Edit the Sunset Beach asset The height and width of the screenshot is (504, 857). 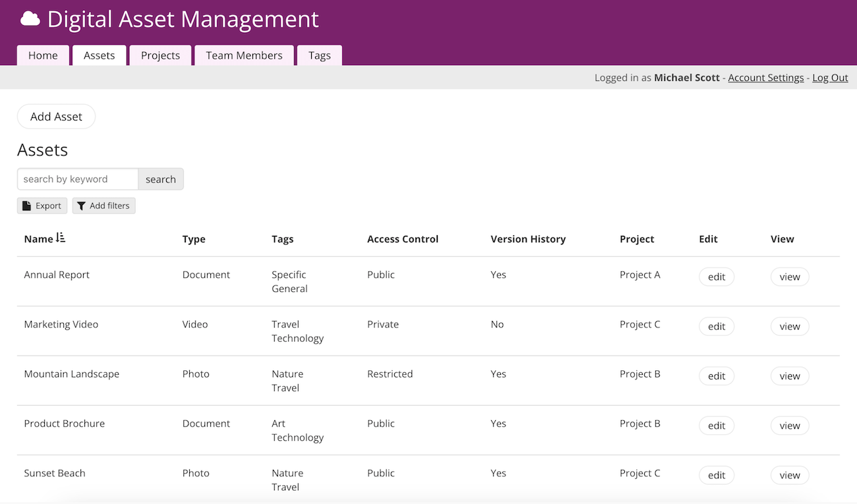tap(717, 475)
